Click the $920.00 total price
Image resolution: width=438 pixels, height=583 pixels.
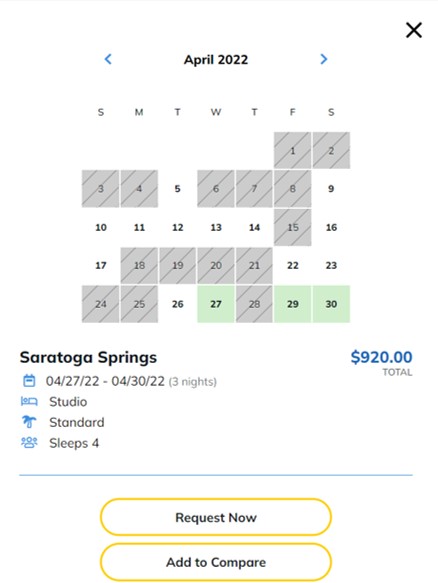tap(381, 357)
